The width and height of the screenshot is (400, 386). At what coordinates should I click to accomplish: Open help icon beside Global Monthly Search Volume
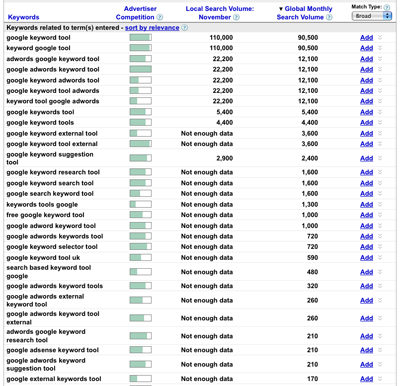tap(329, 17)
